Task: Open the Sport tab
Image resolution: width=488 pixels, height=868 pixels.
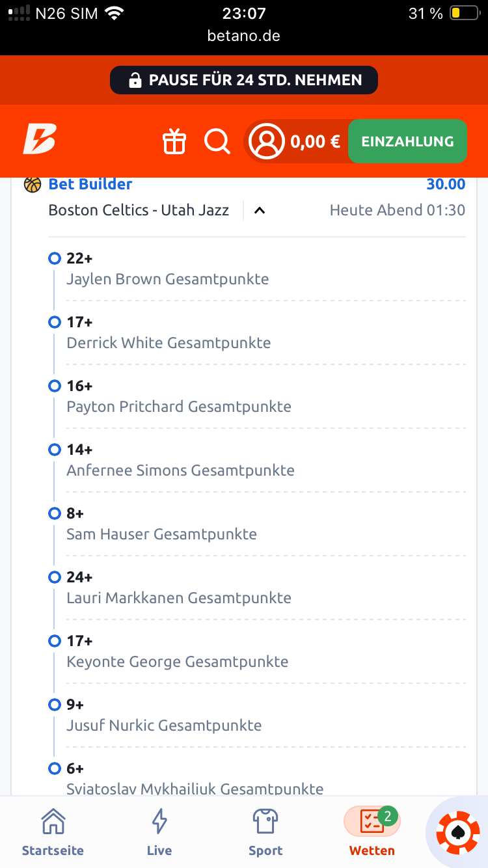Action: [x=265, y=832]
